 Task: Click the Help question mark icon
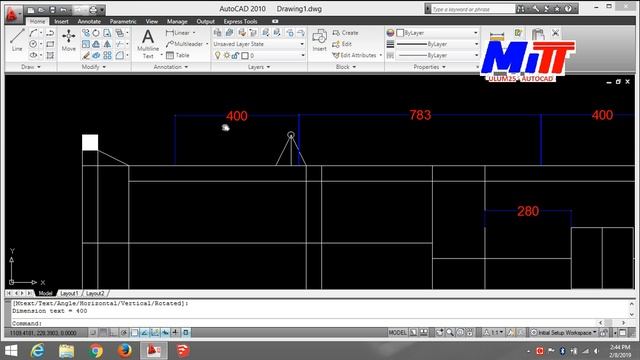tap(568, 9)
